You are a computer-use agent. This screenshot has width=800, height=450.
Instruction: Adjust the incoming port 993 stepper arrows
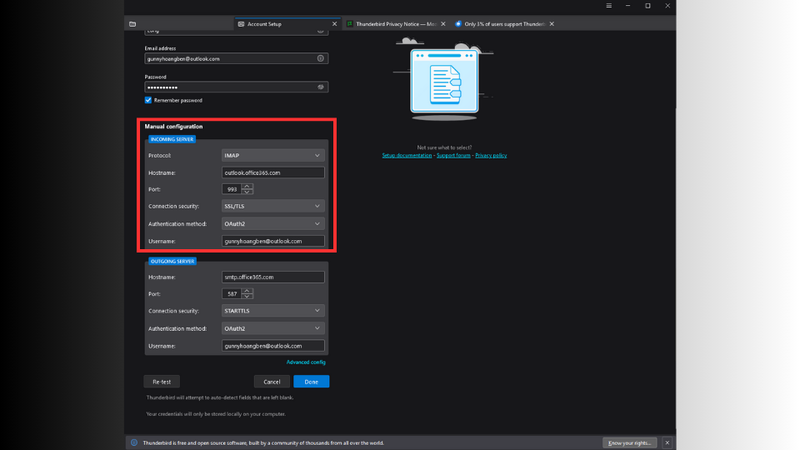point(247,189)
